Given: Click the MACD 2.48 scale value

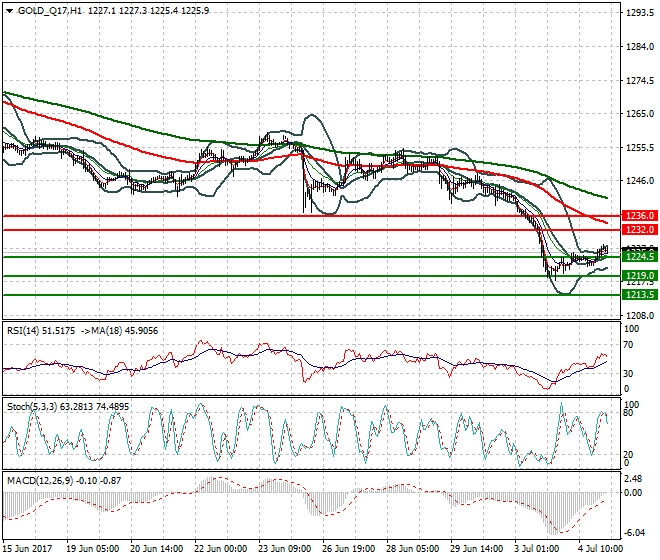Looking at the screenshot, I should pos(633,479).
